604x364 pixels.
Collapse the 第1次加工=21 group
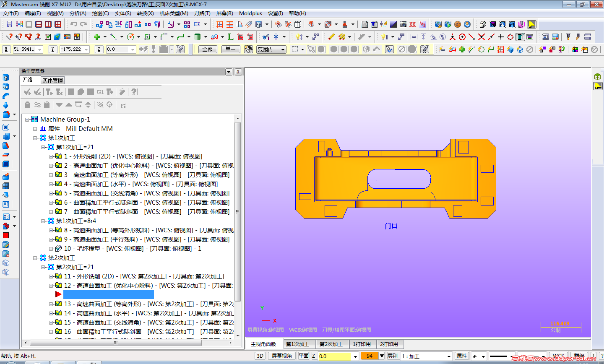(43, 147)
